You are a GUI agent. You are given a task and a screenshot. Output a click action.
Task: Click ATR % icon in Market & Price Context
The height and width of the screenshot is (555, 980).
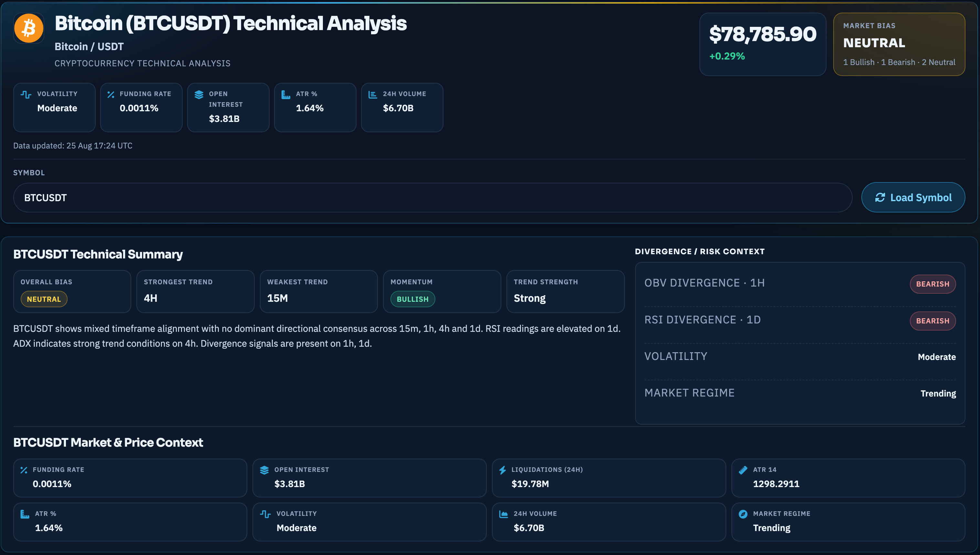(25, 514)
